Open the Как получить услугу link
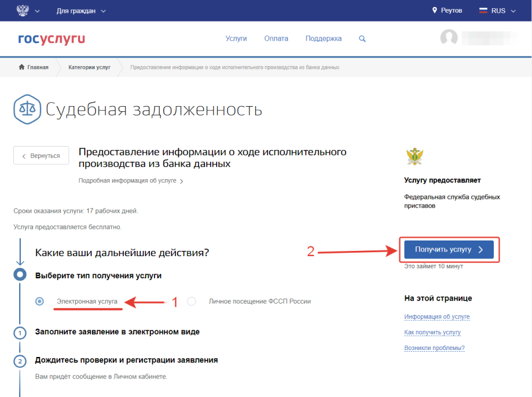Screen dimensions: 532x397 432,332
